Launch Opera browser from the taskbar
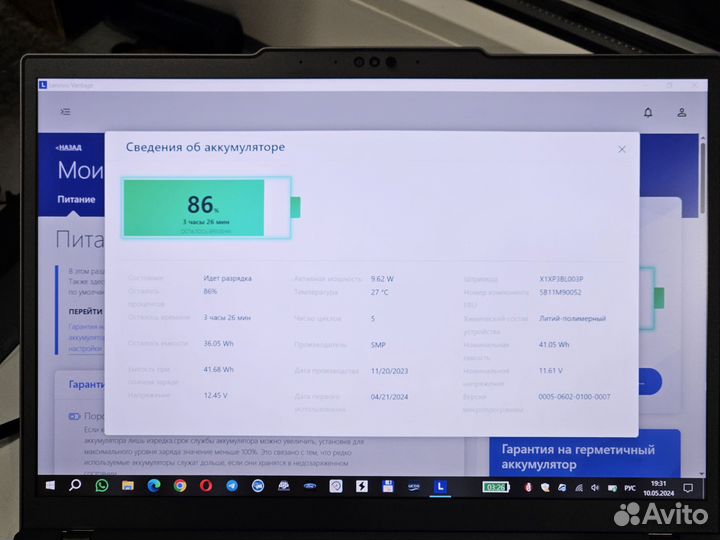Image resolution: width=720 pixels, height=540 pixels. point(206,486)
